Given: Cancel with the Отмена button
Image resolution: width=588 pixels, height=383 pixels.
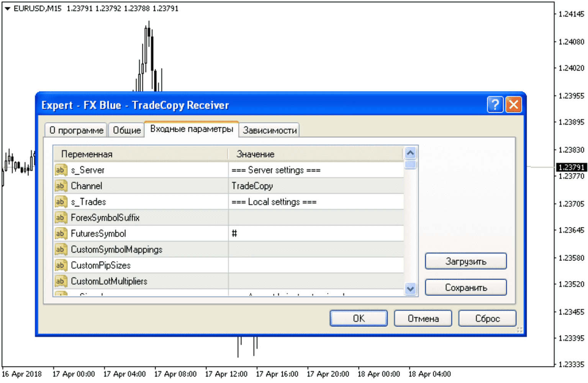Looking at the screenshot, I should click(x=423, y=318).
